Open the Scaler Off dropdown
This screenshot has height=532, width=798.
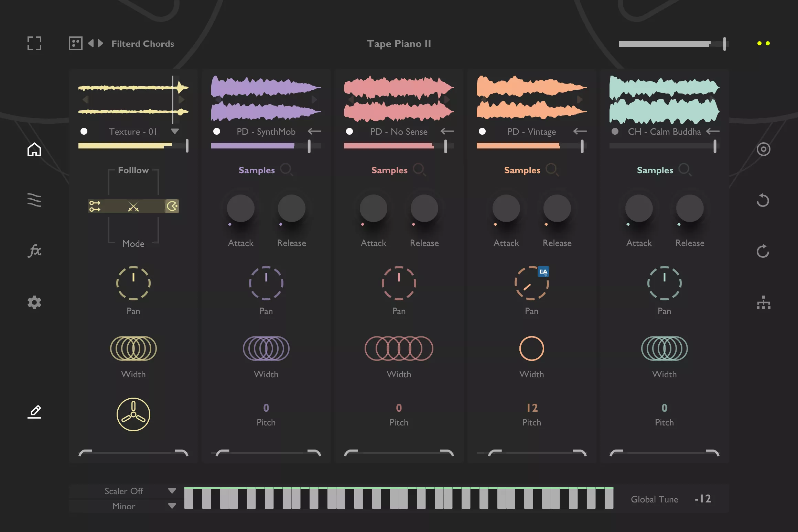(172, 491)
